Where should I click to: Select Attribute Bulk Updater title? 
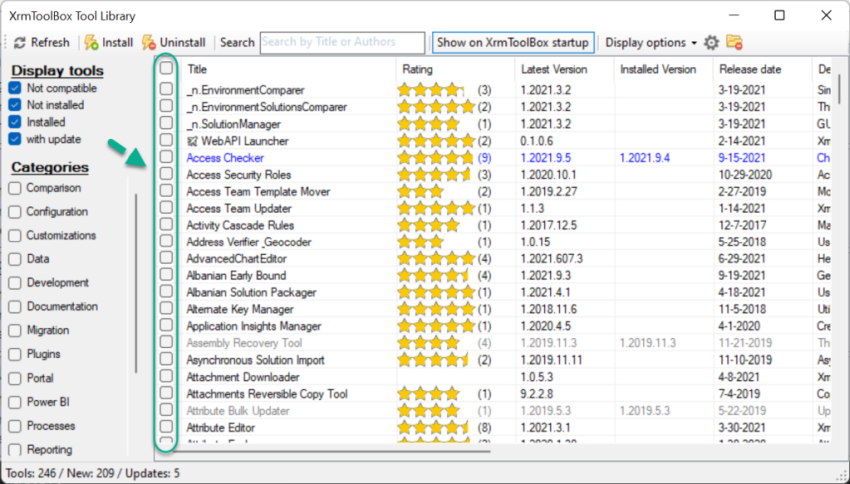tap(238, 410)
